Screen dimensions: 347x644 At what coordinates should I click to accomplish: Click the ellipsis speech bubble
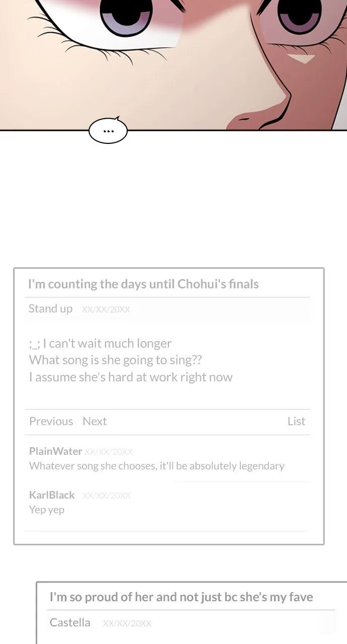pyautogui.click(x=108, y=131)
